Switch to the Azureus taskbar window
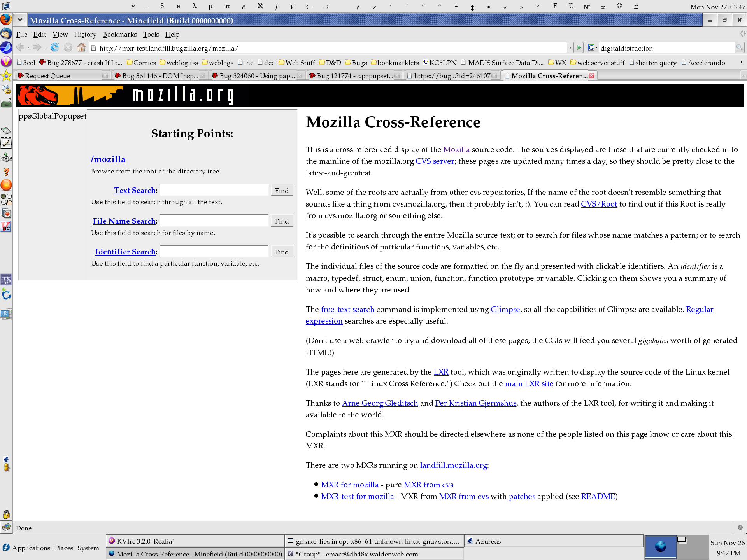747x560 pixels. pyautogui.click(x=554, y=541)
